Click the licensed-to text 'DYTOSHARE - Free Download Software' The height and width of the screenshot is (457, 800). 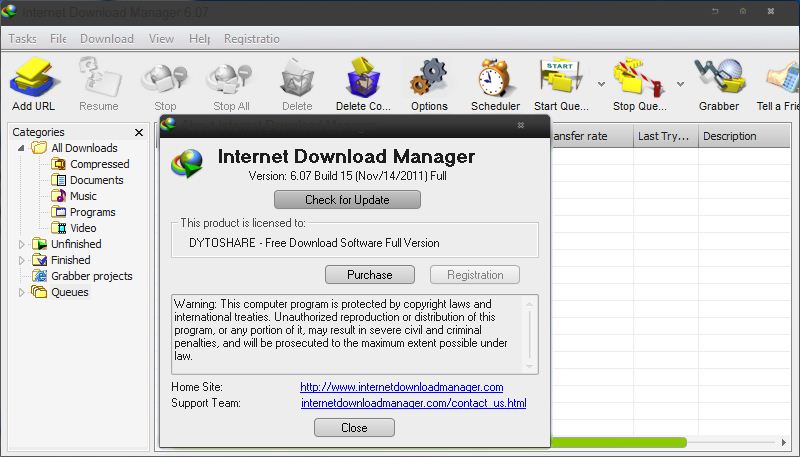coord(314,243)
